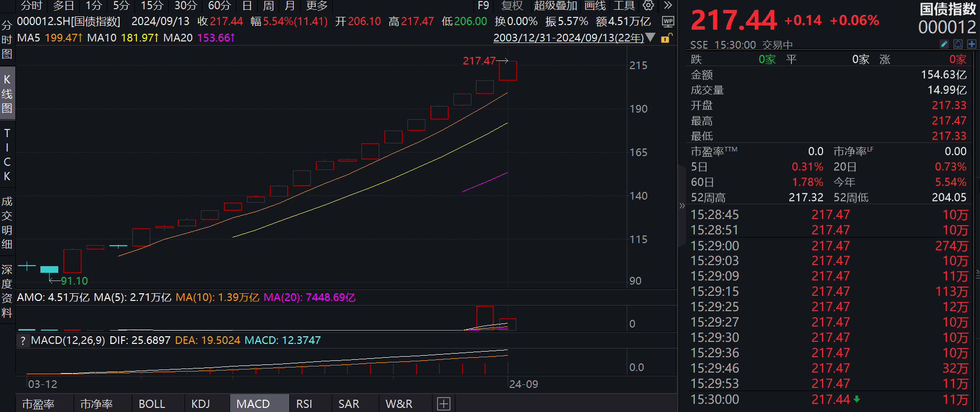Open chart settings gear icon
The height and width of the screenshot is (412, 980).
click(x=648, y=6)
